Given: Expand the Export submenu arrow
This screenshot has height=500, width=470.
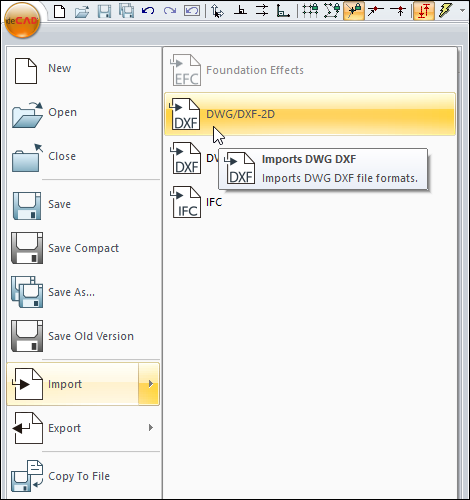Looking at the screenshot, I should point(151,428).
